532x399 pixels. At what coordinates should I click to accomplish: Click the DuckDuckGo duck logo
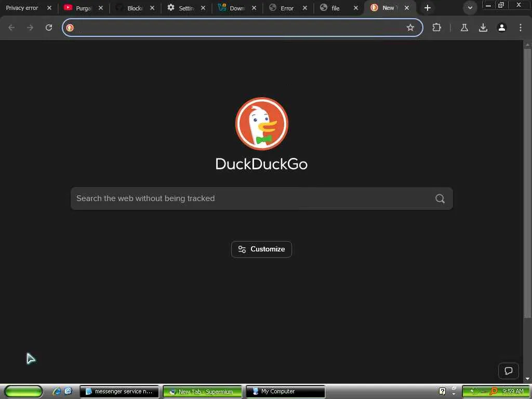(x=262, y=124)
